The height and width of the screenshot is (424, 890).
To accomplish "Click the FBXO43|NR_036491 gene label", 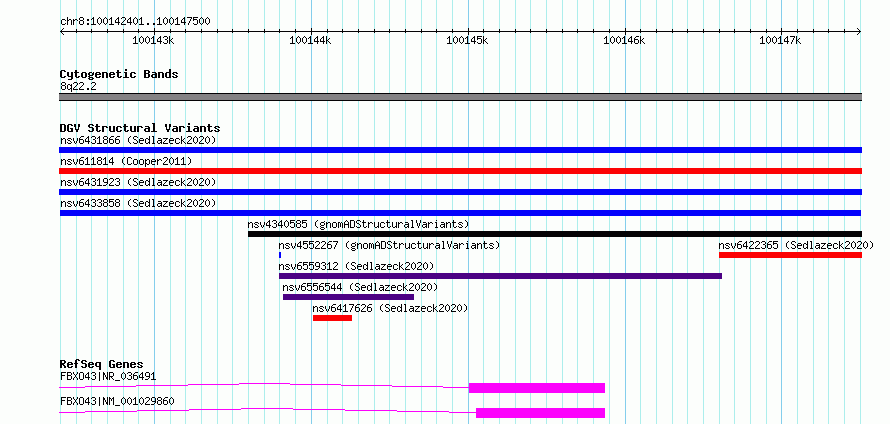I will click(x=108, y=376).
